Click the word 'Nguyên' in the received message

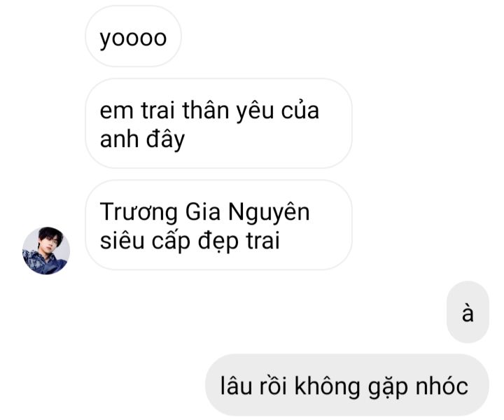coord(269,212)
